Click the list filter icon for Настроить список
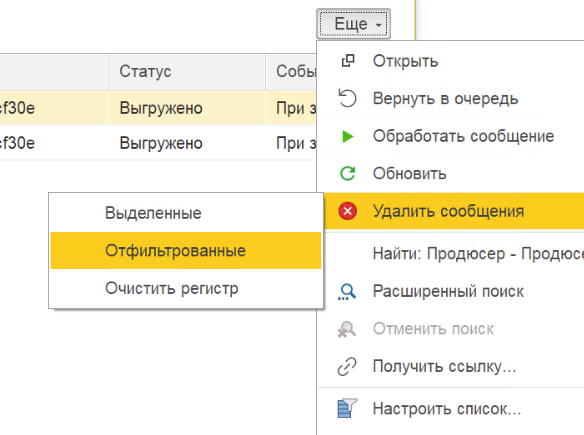The image size is (584, 435). 347,408
